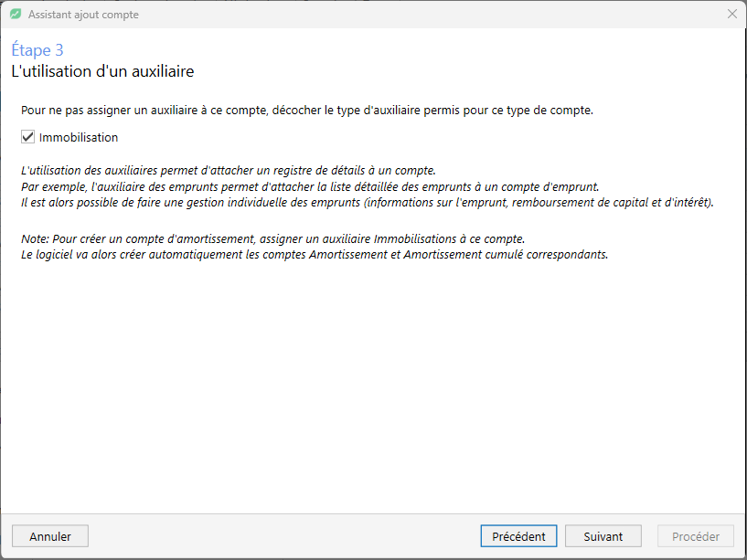The width and height of the screenshot is (747, 560).
Task: Click the sentence starting 'Pour ne pas assigner'
Action: click(x=307, y=111)
